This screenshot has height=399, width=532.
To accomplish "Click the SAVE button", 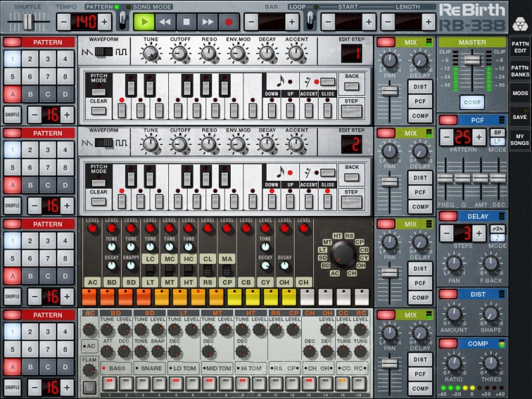I will point(520,116).
